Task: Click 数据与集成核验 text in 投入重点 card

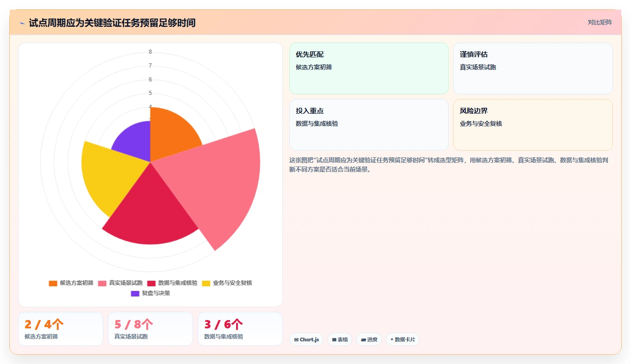Action: [317, 123]
